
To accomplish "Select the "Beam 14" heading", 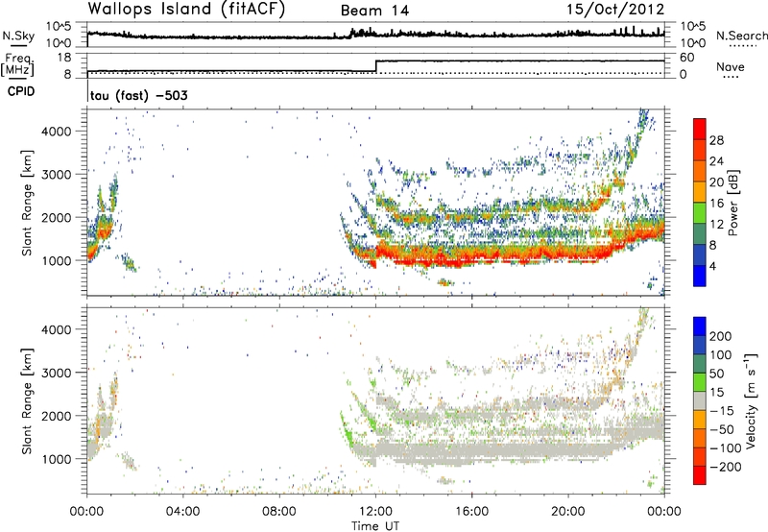I will pos(374,11).
